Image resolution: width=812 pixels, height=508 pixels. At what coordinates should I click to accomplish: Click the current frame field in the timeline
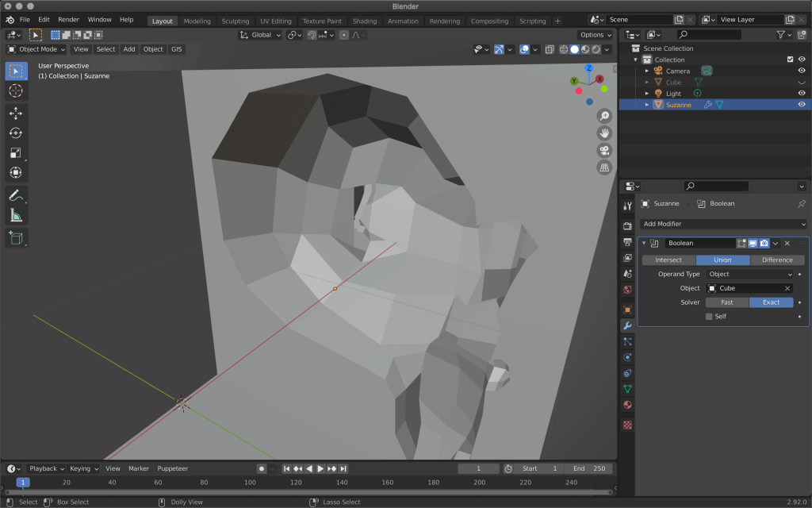click(479, 468)
